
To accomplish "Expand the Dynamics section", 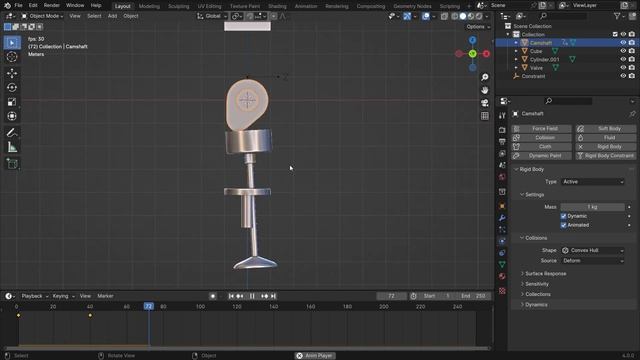I will (536, 304).
